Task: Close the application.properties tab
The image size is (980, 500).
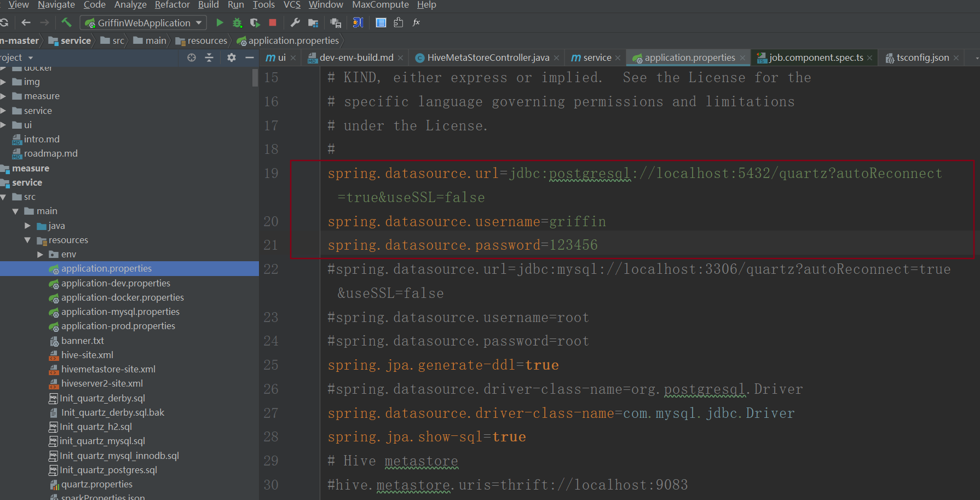Action: pos(742,58)
